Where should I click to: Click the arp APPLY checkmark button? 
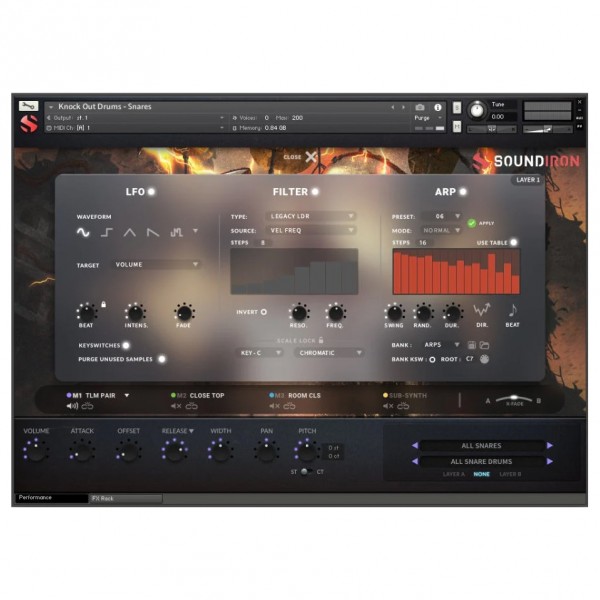472,223
